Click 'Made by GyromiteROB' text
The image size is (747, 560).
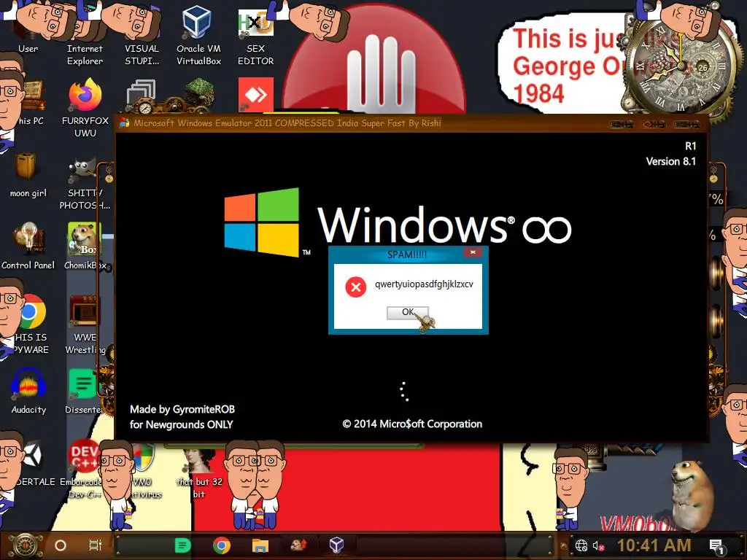[x=182, y=410]
